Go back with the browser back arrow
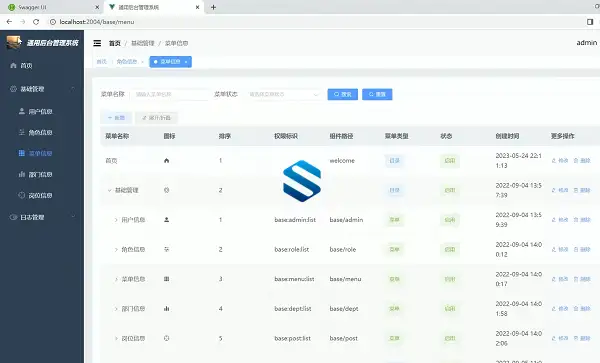Viewport: 600px width, 363px height. (x=9, y=22)
